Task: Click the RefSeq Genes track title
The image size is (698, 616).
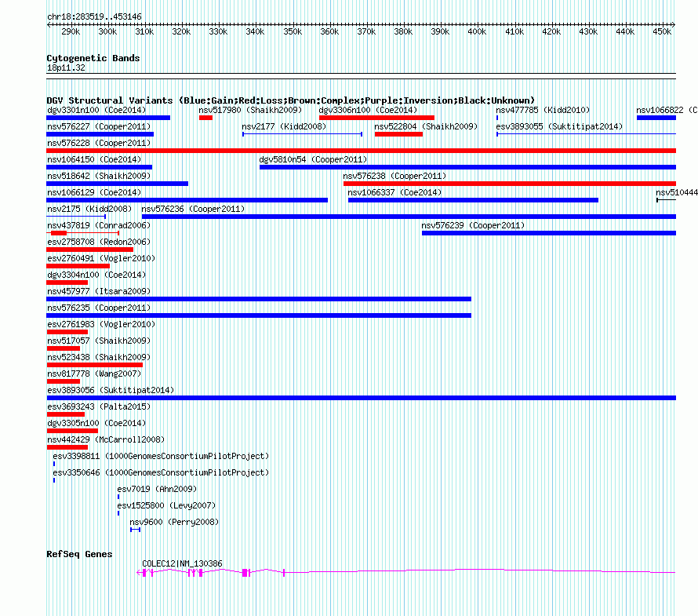Action: point(79,554)
